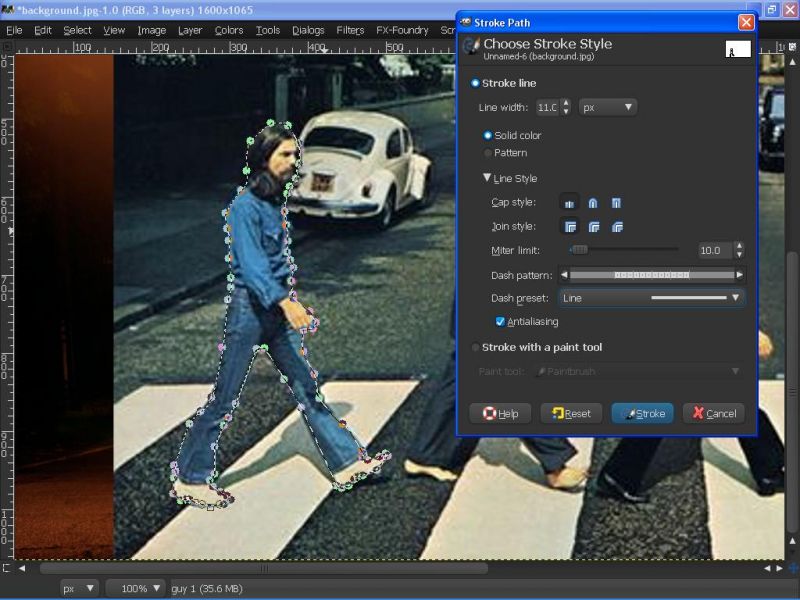Open the ruler corner menu button

click(x=7, y=47)
